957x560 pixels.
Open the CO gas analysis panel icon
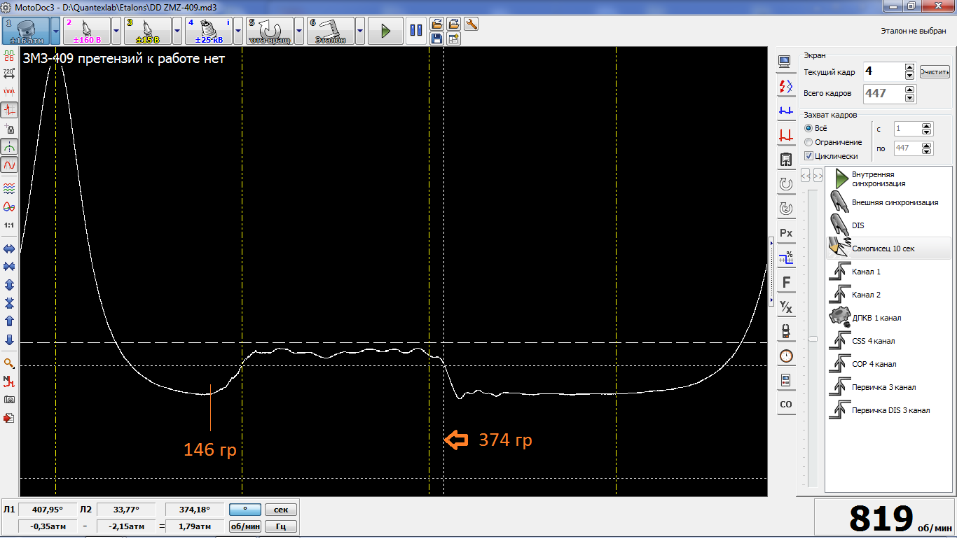786,405
